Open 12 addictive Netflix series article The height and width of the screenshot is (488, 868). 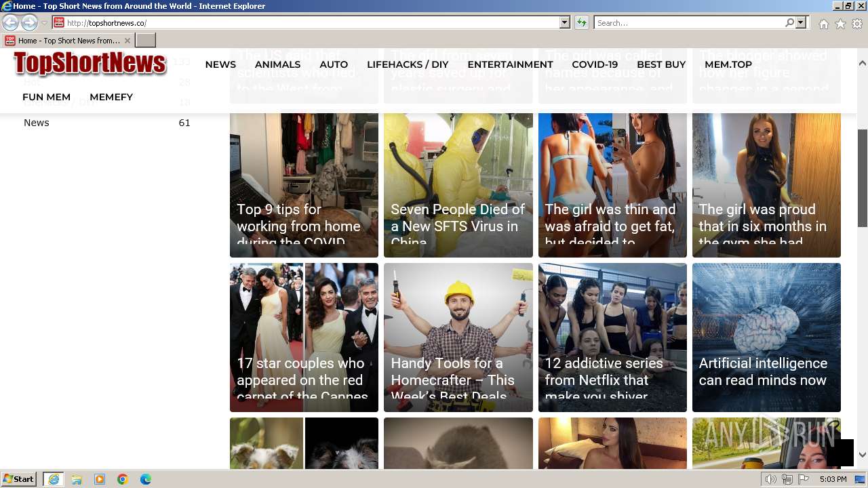coord(612,338)
